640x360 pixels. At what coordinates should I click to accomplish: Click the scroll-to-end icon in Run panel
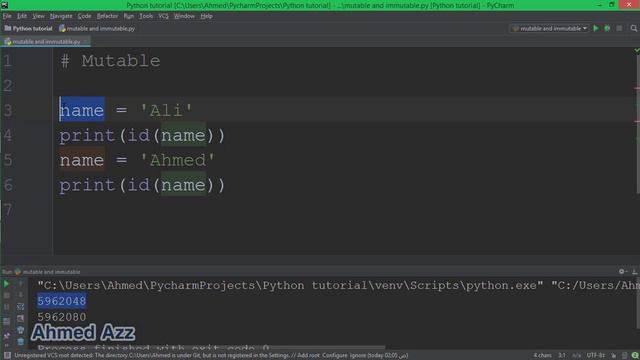20,318
